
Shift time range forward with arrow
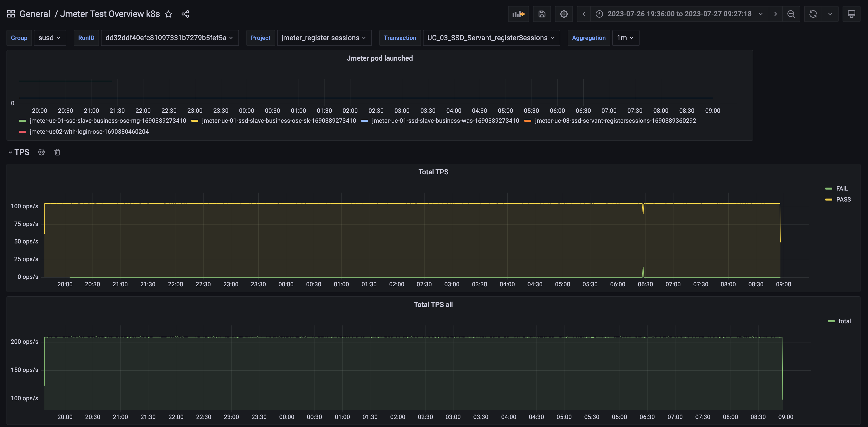(x=775, y=14)
